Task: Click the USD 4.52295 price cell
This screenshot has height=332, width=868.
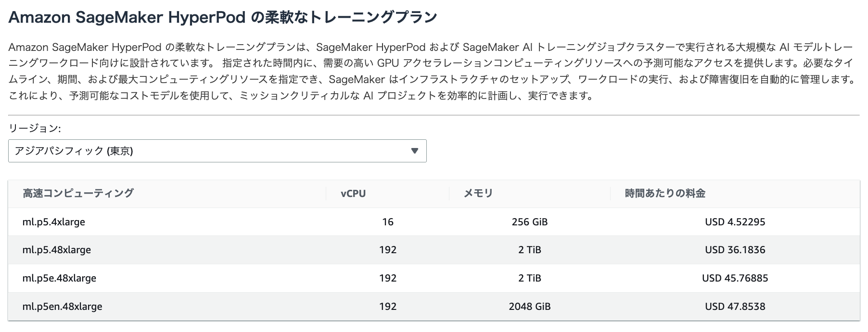Action: coord(735,222)
